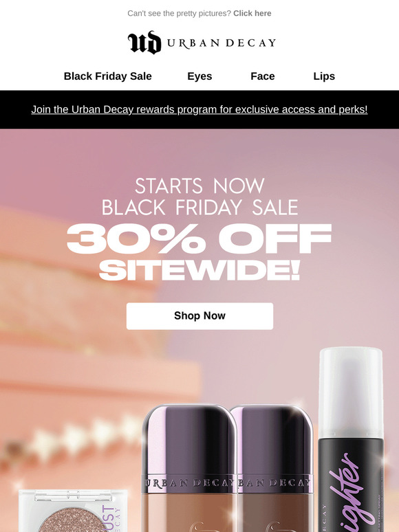Image resolution: width=399 pixels, height=532 pixels.
Task: Click the glitter eyeshadow compact image
Action: click(73, 511)
